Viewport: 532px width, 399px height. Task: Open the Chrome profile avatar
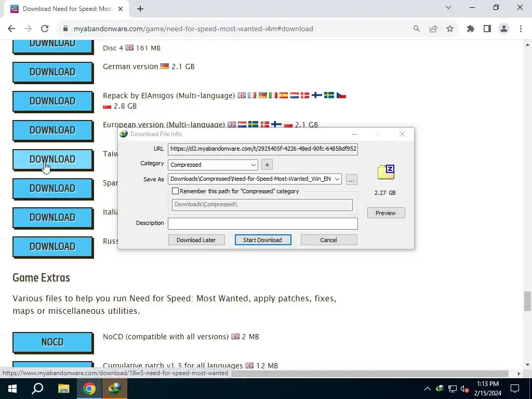[504, 29]
